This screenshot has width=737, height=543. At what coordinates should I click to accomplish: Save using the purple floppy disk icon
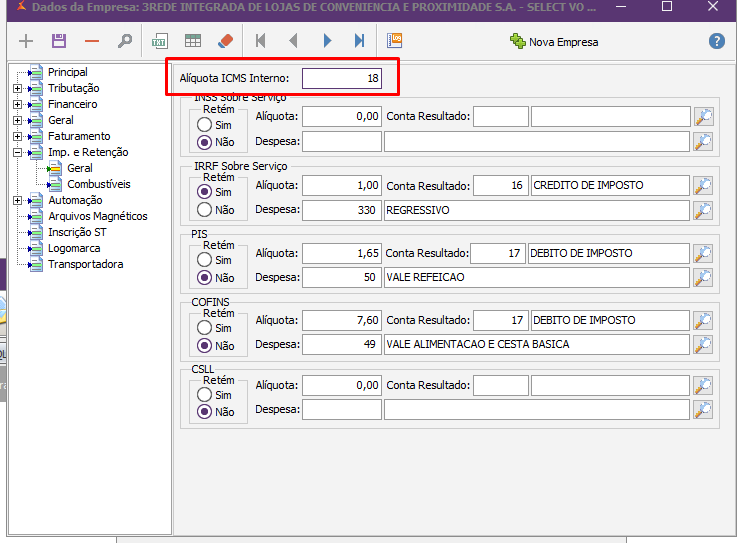pyautogui.click(x=59, y=41)
